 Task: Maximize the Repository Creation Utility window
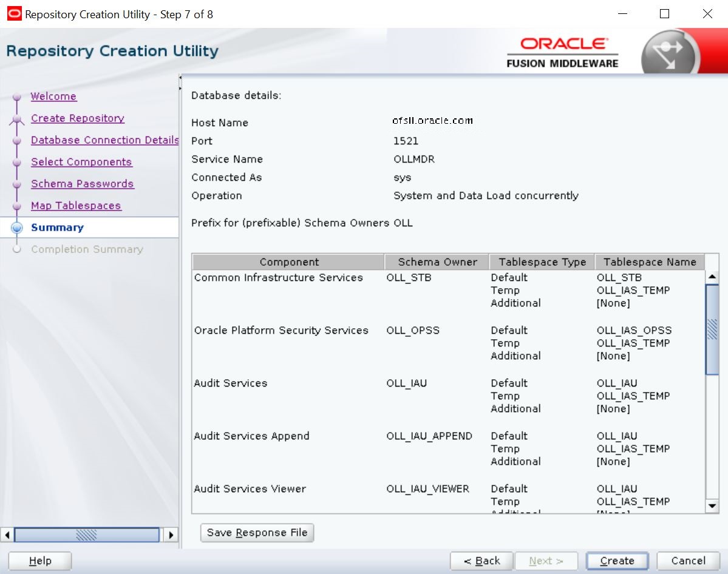click(664, 14)
